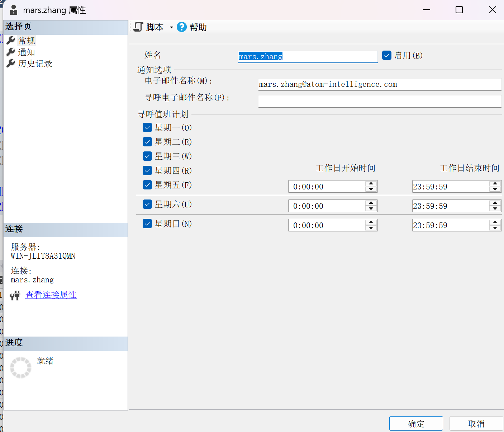Click the user icon in title bar
The image size is (504, 432).
14,10
